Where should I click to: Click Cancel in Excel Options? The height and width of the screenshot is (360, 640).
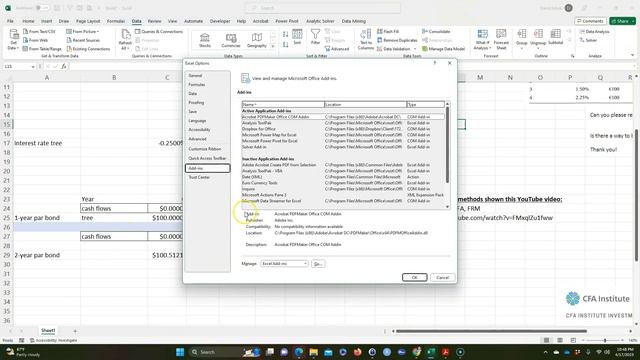442,278
